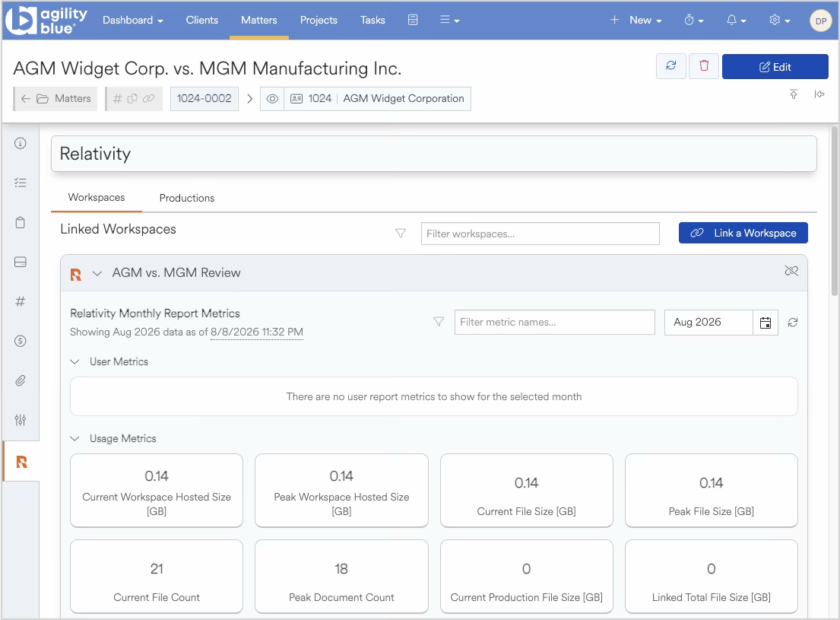Open the month calendar picker
The image size is (840, 620).
pos(766,323)
